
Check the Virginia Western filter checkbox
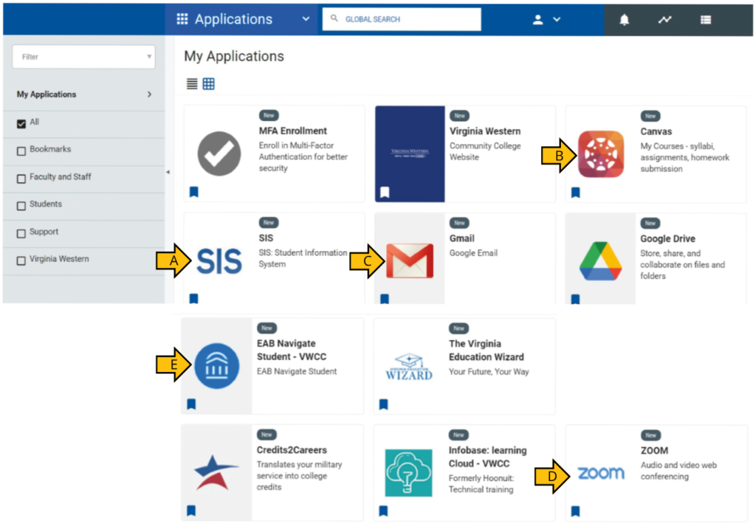click(x=21, y=260)
